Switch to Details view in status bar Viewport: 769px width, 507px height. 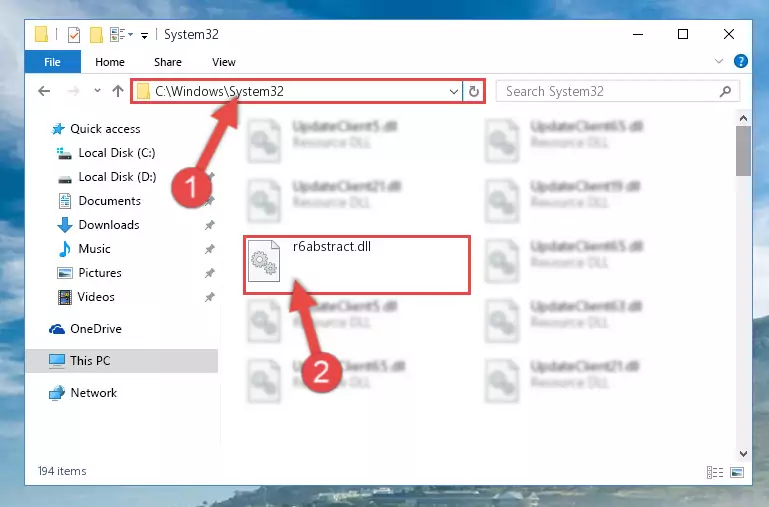point(715,472)
